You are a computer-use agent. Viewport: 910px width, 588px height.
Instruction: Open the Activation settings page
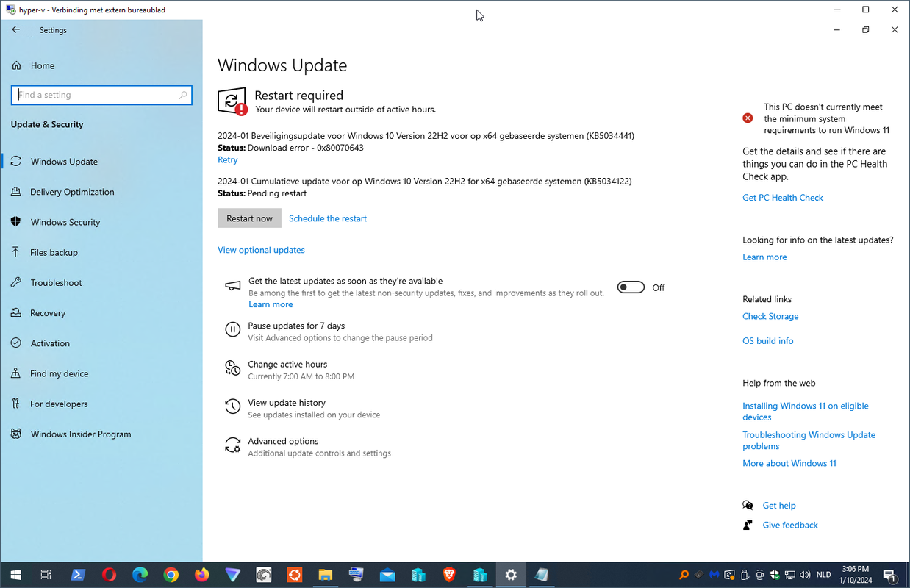coord(50,343)
